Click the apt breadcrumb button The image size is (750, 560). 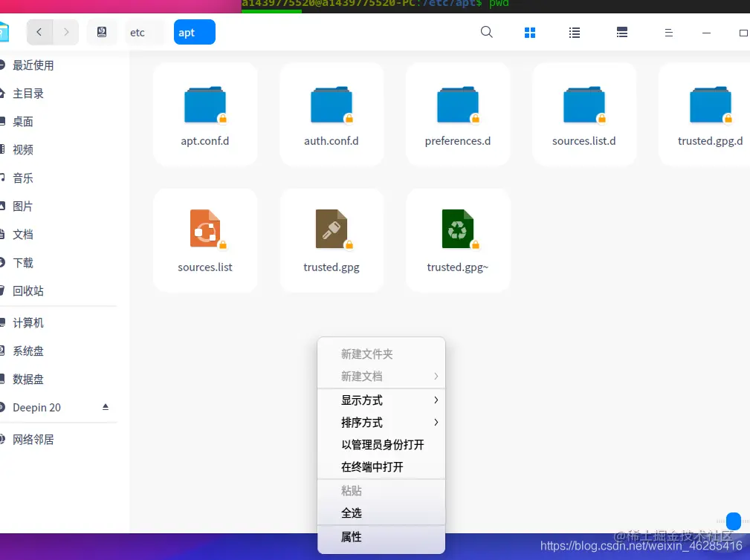[194, 32]
